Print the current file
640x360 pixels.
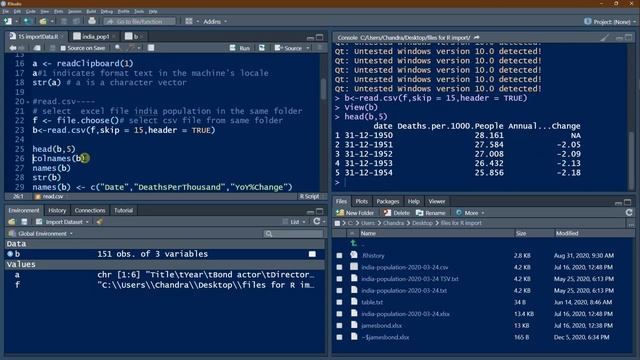(92, 21)
